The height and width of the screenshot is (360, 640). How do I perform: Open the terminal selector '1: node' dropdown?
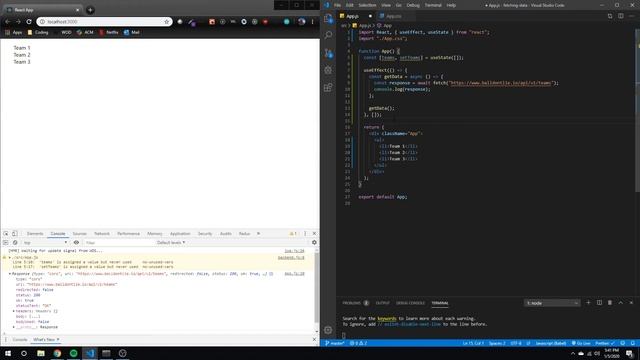552,303
